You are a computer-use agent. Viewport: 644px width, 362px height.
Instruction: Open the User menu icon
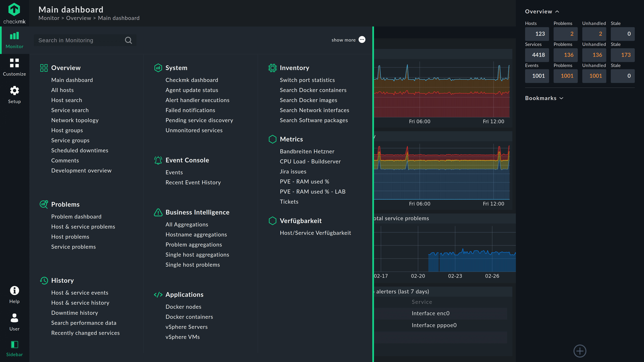(x=14, y=318)
